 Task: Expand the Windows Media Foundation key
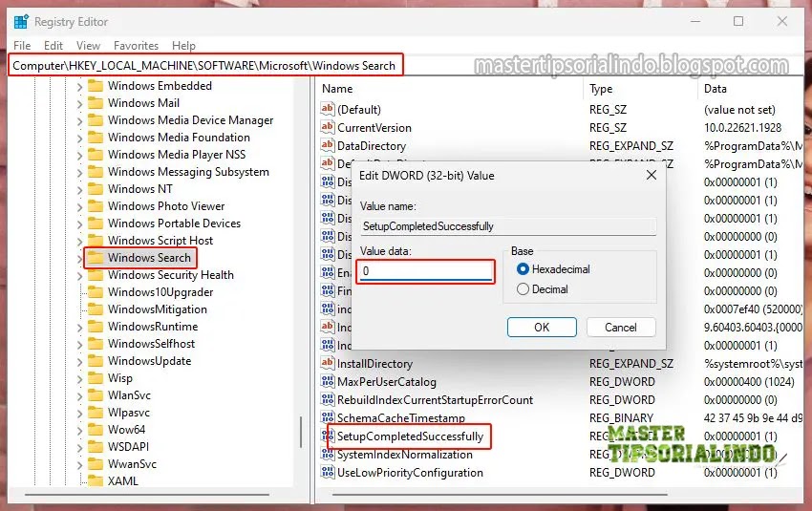coord(79,138)
